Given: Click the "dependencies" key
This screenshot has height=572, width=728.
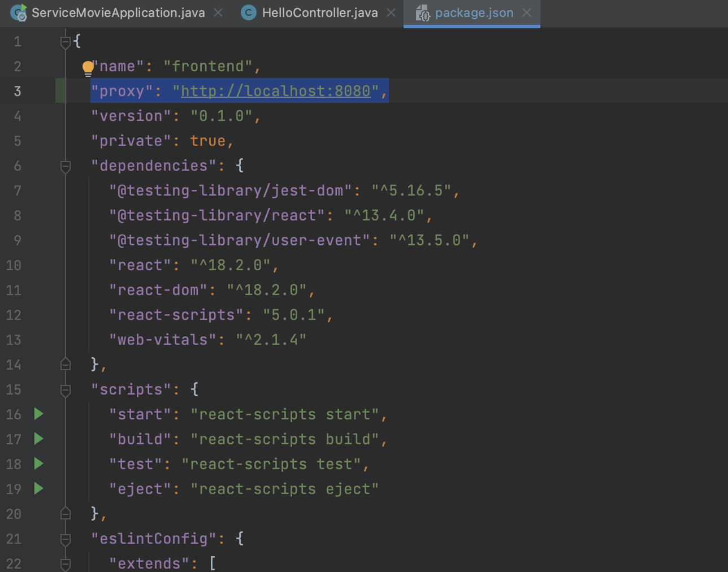Looking at the screenshot, I should [154, 166].
